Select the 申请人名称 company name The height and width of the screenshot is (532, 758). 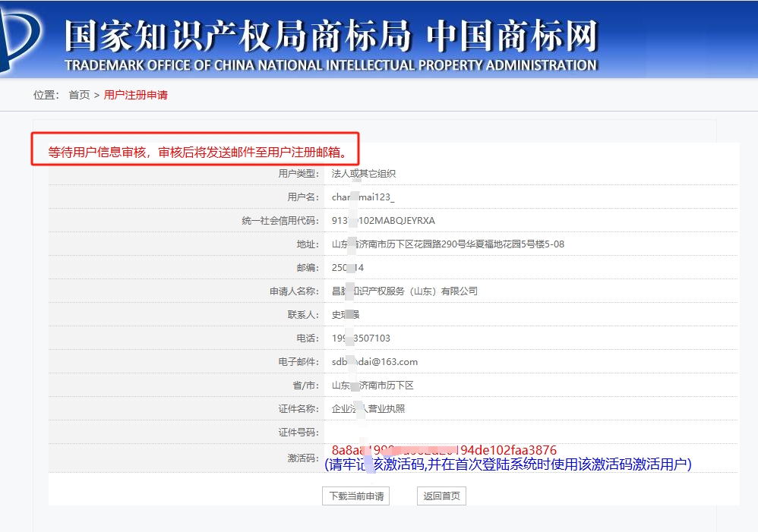404,291
